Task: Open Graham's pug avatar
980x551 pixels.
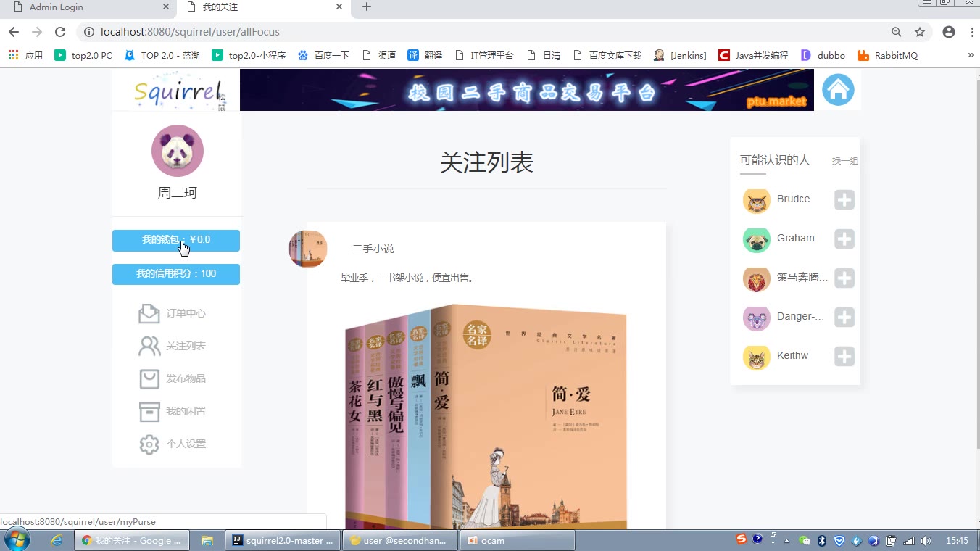Action: (x=757, y=240)
